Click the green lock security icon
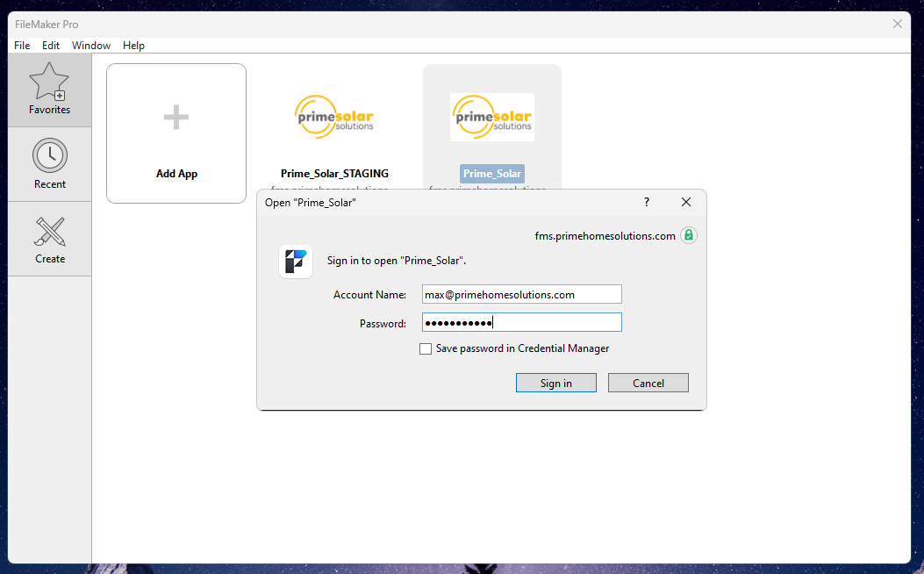The height and width of the screenshot is (574, 924). (x=688, y=235)
